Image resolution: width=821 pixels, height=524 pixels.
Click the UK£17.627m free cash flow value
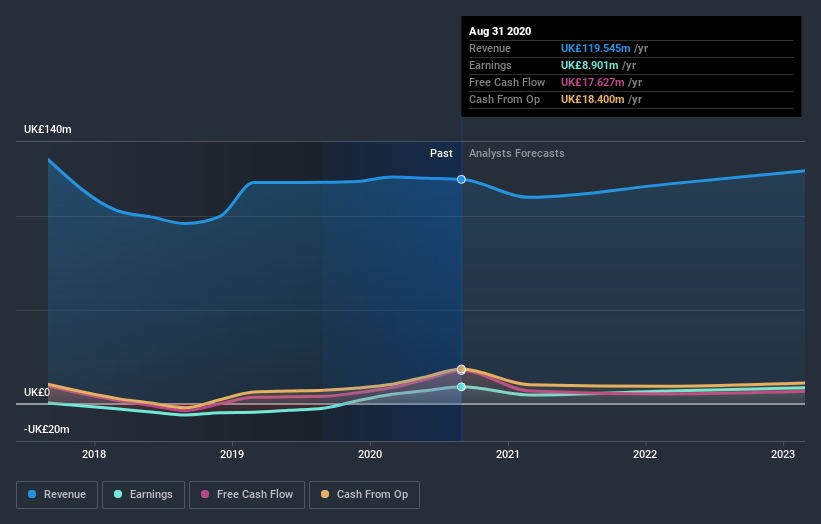coord(593,82)
